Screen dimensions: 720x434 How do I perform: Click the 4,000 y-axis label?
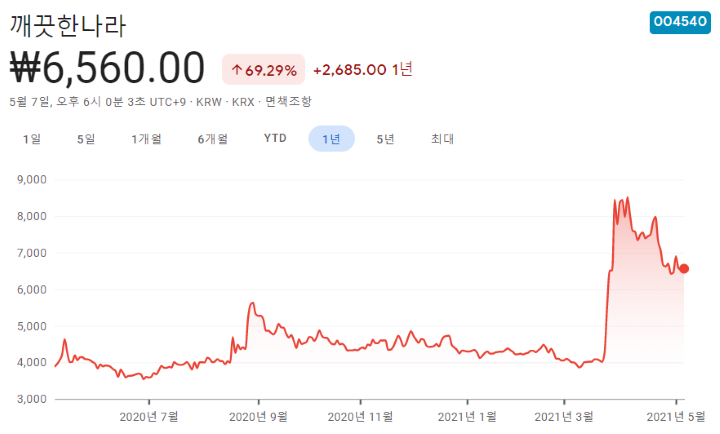(32, 362)
